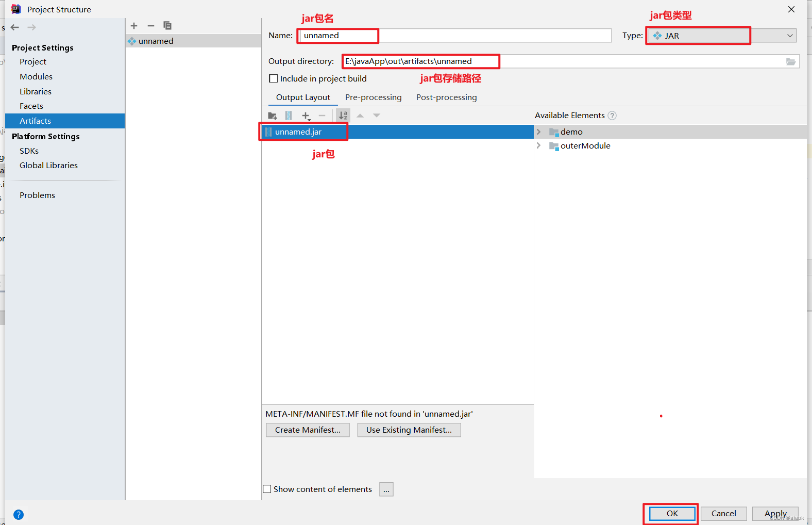Expand the outerModule node

[x=539, y=146]
